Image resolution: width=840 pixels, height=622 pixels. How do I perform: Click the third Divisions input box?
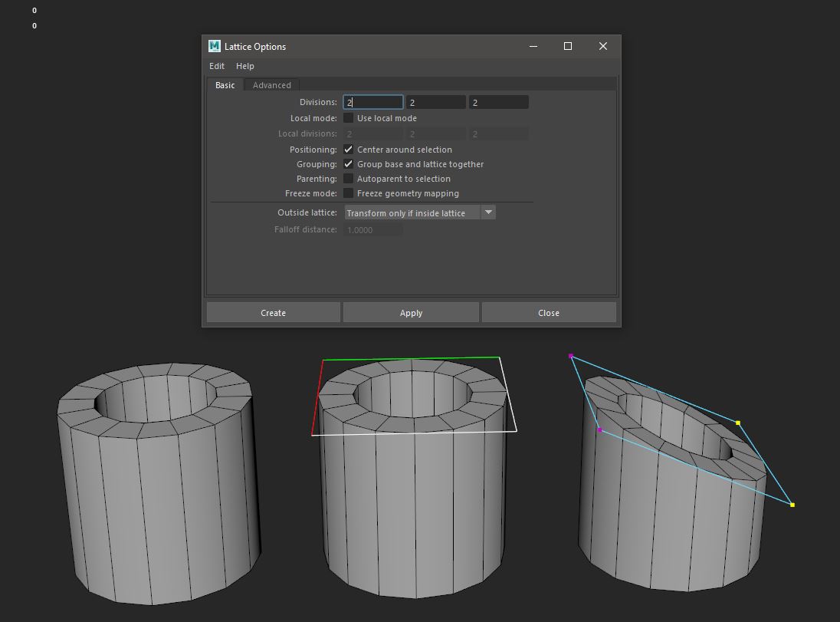coord(498,101)
